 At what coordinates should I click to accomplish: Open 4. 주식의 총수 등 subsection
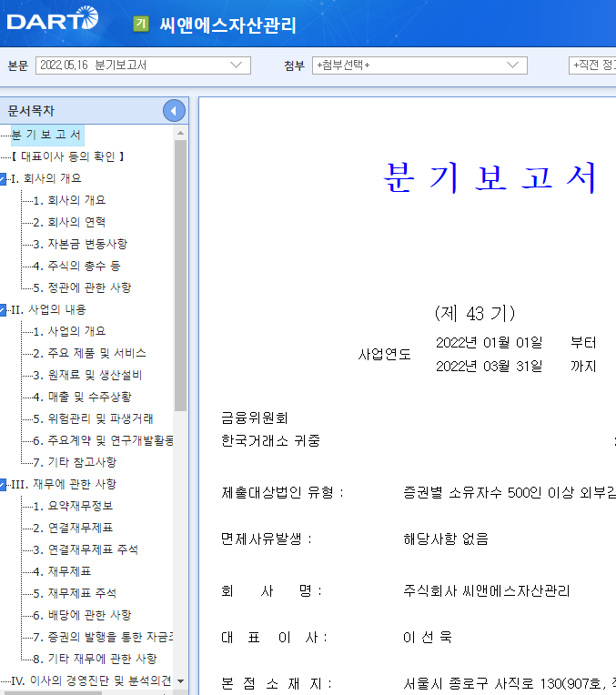click(x=76, y=266)
